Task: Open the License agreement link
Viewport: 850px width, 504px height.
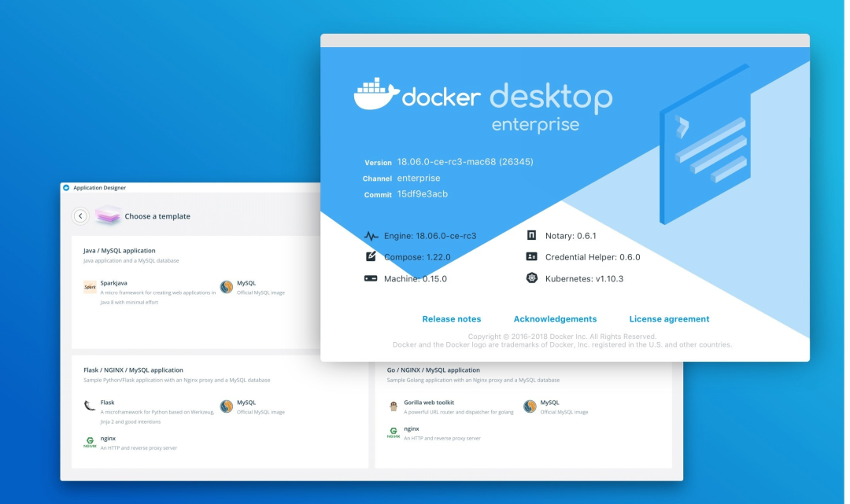Action: pyautogui.click(x=669, y=319)
